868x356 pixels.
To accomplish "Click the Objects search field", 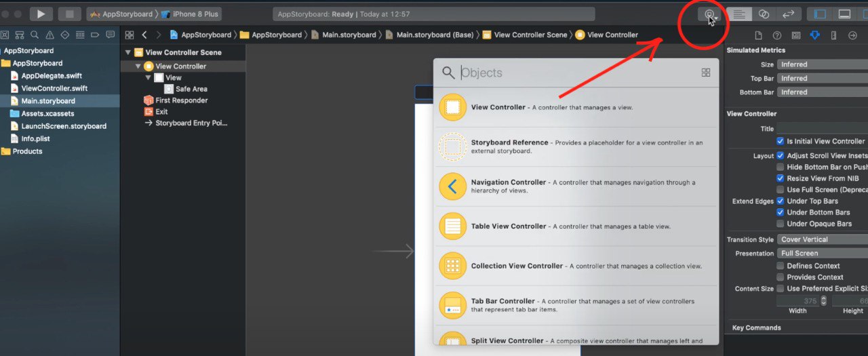I will (x=576, y=73).
